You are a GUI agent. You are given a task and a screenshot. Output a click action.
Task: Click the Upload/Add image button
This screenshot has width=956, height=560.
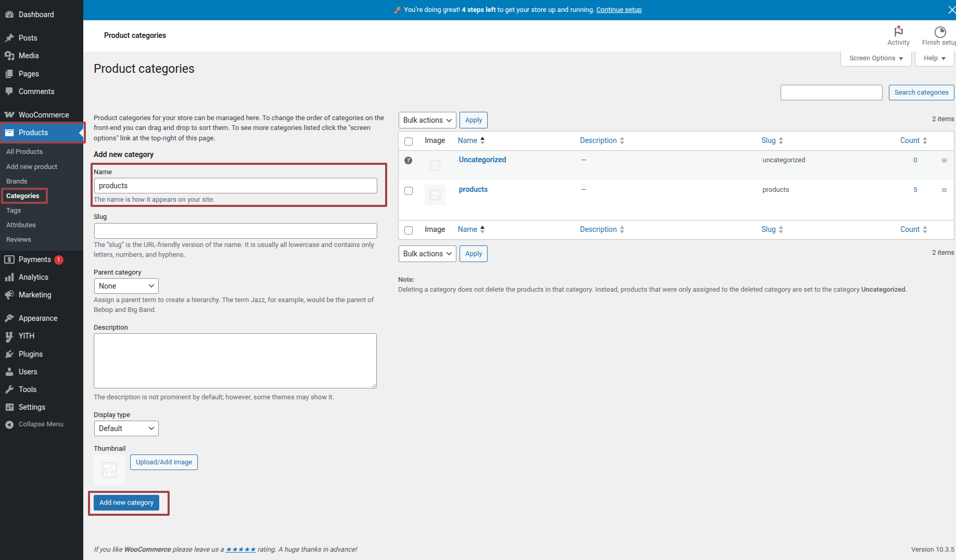click(164, 462)
